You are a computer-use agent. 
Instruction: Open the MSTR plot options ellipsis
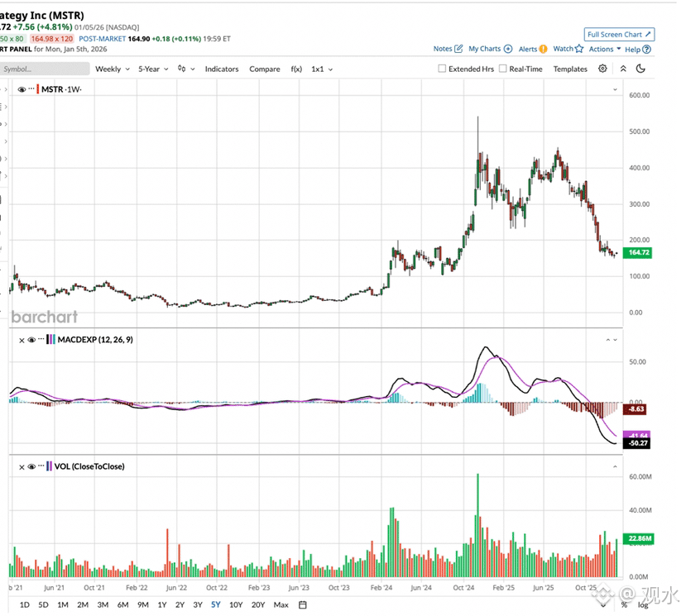coord(31,88)
